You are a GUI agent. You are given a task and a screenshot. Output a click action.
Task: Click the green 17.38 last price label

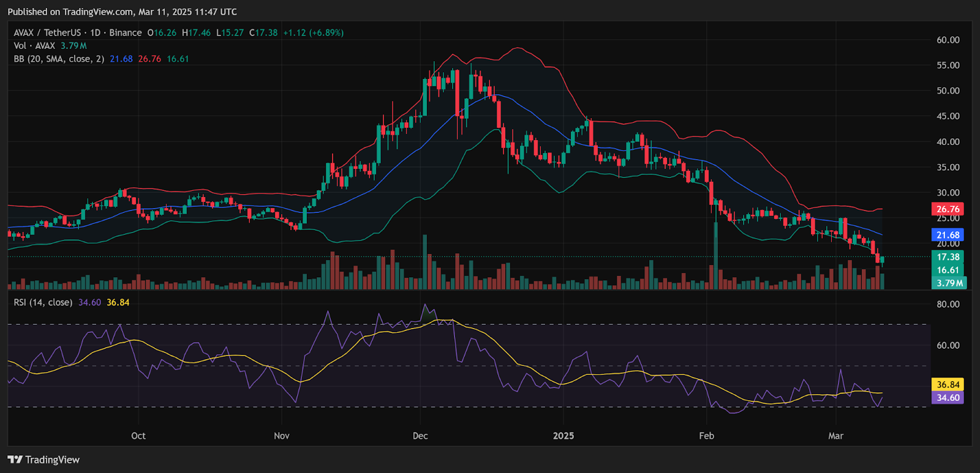tap(948, 257)
